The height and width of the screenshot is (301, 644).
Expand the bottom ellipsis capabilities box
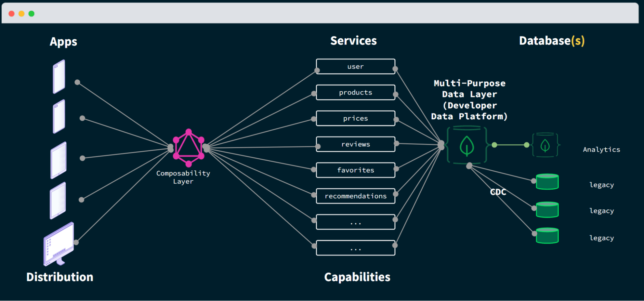(355, 248)
